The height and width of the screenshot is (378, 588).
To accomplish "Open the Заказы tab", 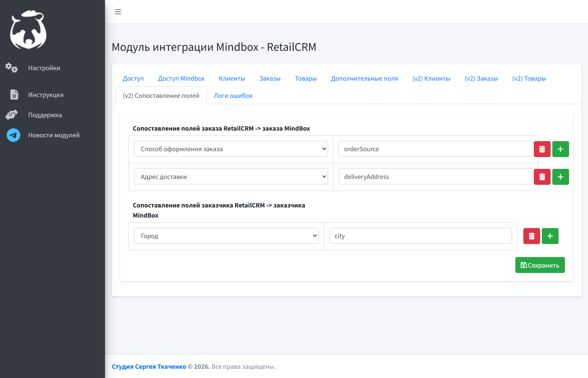I will point(270,79).
